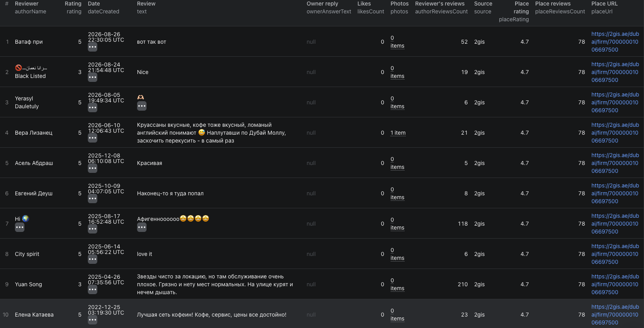Click the Place URL column header

pyautogui.click(x=605, y=7)
